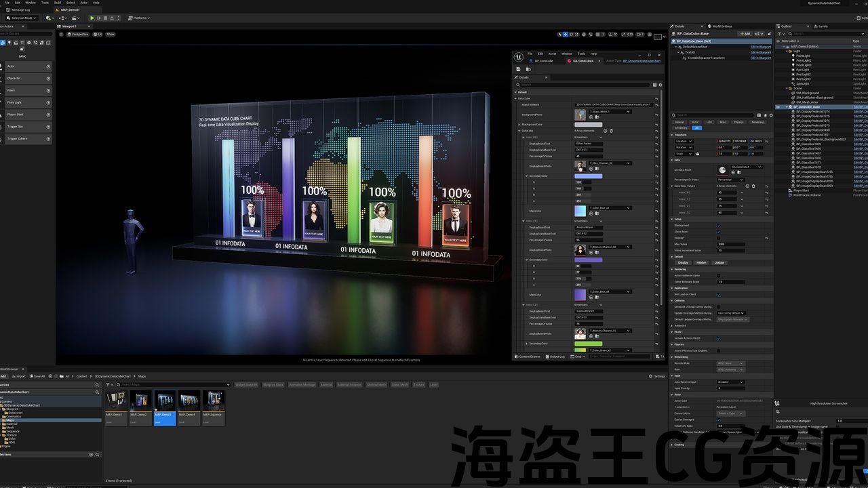Click save icon in DA_DataCube4 asset editor
The image size is (868, 488).
[518, 69]
